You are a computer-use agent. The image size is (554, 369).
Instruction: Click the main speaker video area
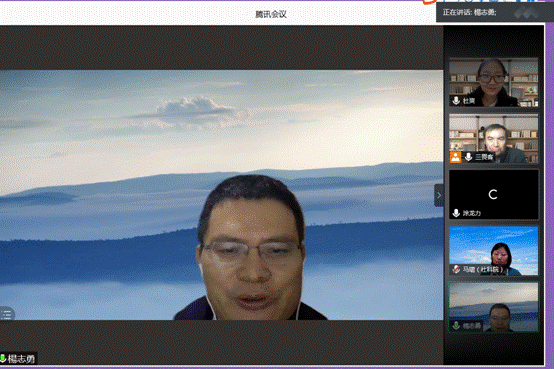222,195
